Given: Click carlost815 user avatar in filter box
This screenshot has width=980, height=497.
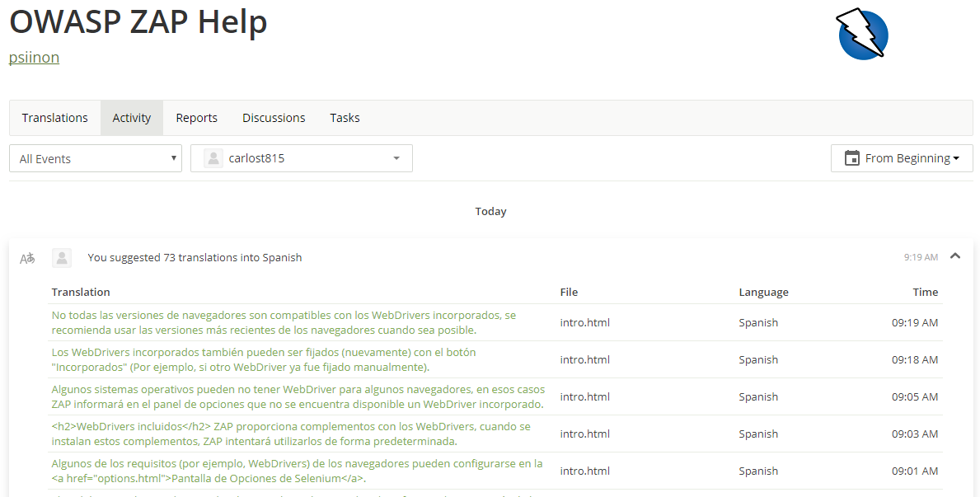Looking at the screenshot, I should click(x=213, y=158).
